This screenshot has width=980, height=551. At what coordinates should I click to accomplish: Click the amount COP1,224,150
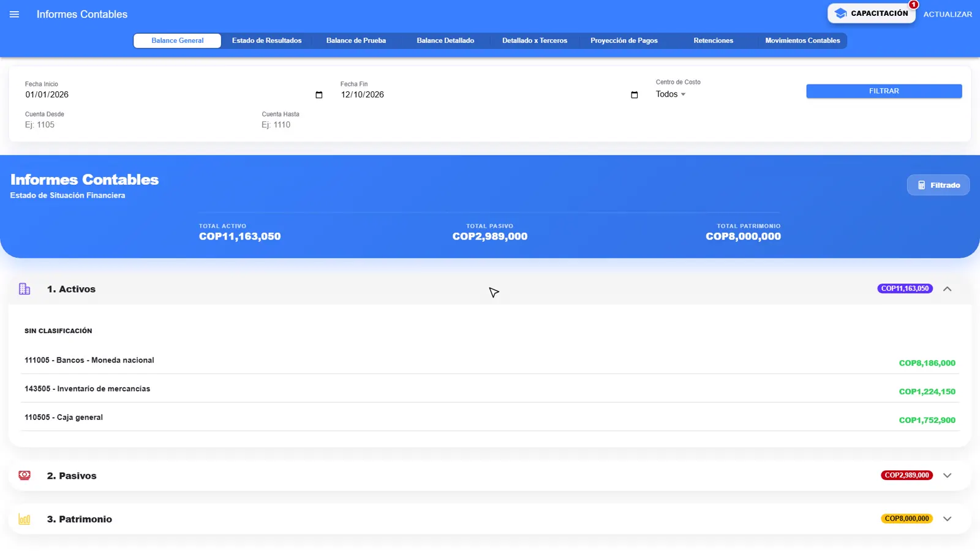click(927, 392)
